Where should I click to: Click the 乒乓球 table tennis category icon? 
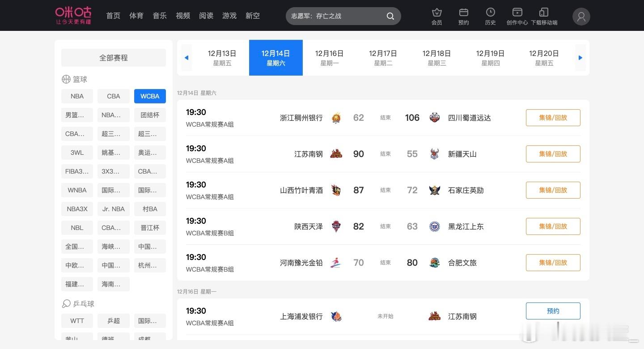point(66,304)
